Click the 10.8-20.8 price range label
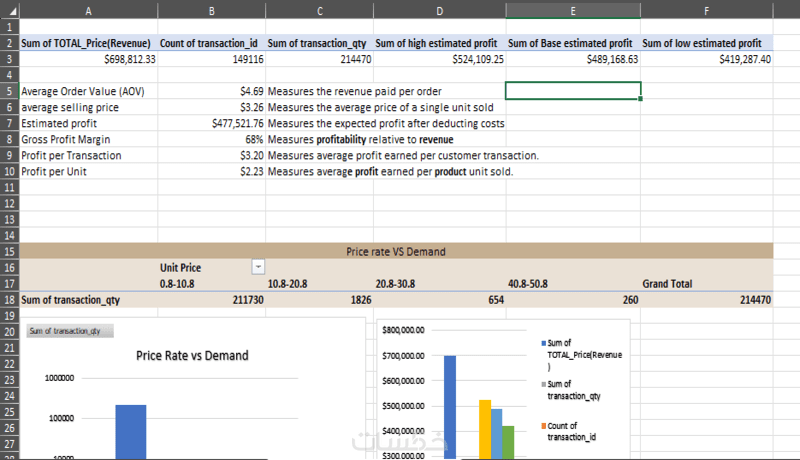The width and height of the screenshot is (800, 460). (x=287, y=284)
